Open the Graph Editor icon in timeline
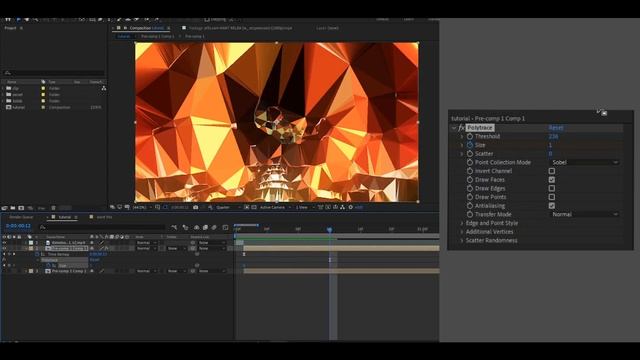Screen dimensions: 640x360 [x=225, y=227]
